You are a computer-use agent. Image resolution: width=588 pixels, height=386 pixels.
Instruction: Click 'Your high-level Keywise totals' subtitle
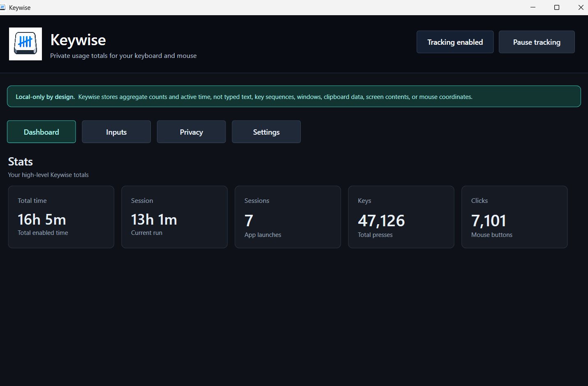tap(48, 175)
